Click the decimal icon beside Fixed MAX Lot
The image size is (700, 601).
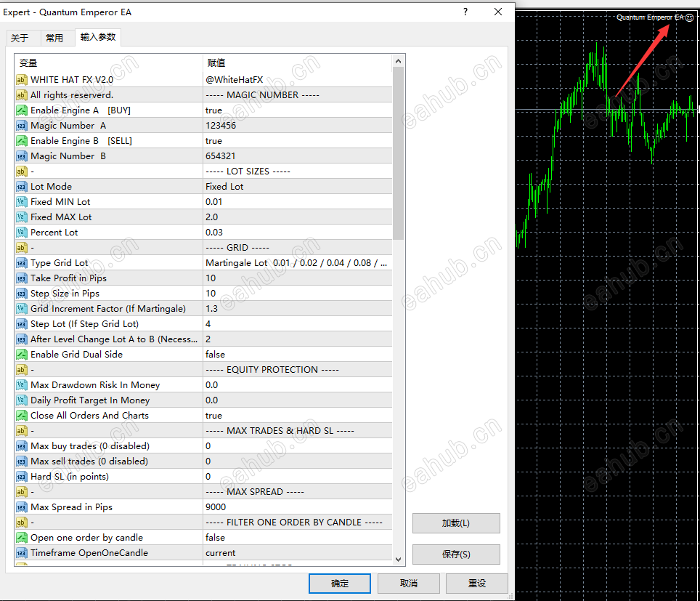[x=22, y=217]
